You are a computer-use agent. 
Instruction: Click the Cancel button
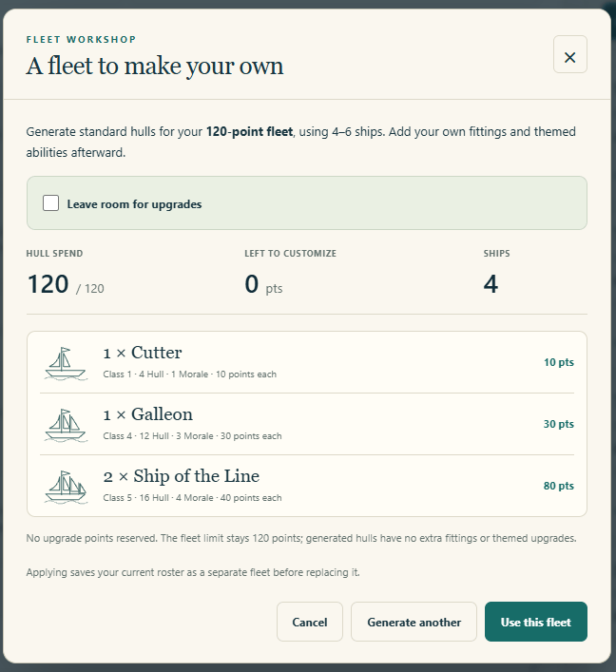tap(310, 622)
